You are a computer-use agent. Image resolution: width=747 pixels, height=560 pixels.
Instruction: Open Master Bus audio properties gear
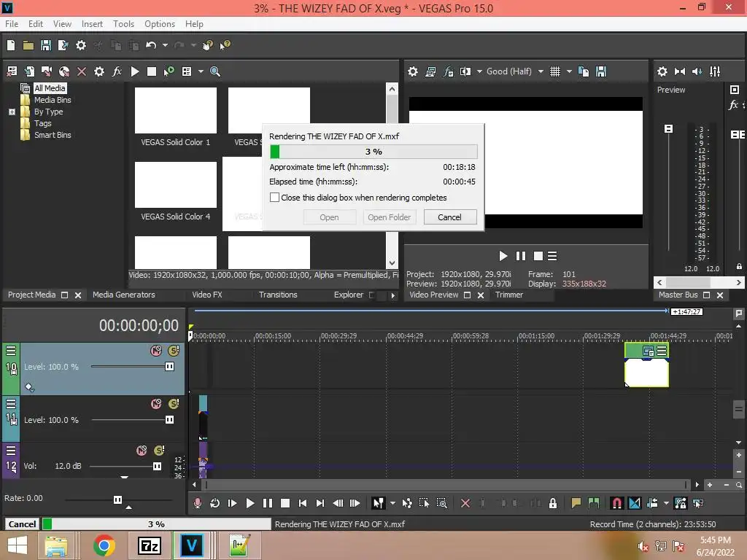pos(662,71)
